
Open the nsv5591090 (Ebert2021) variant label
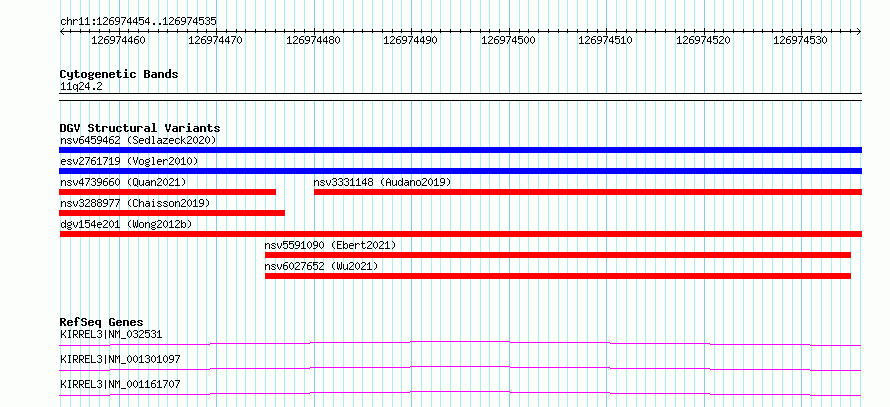click(330, 245)
